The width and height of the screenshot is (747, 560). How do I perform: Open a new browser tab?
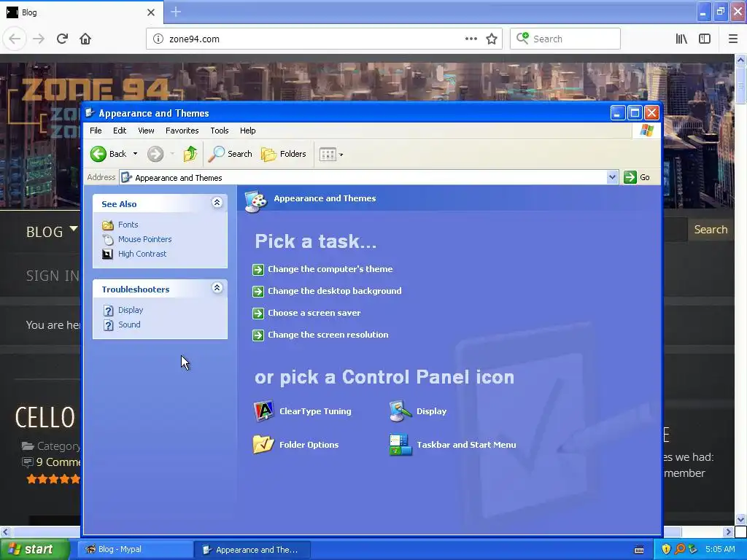(176, 12)
